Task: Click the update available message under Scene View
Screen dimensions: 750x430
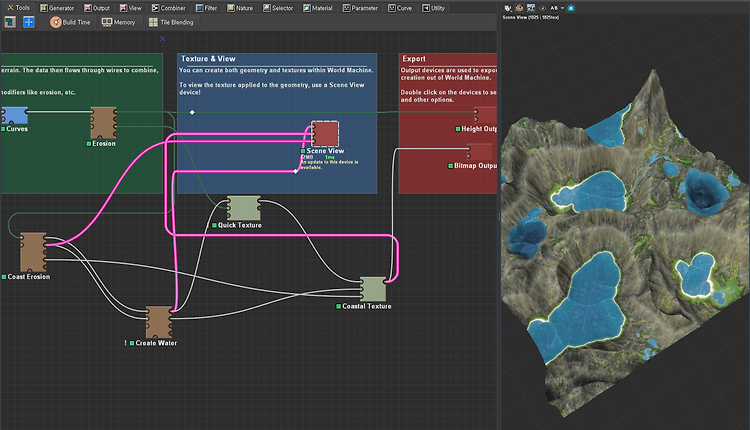Action: click(x=329, y=165)
